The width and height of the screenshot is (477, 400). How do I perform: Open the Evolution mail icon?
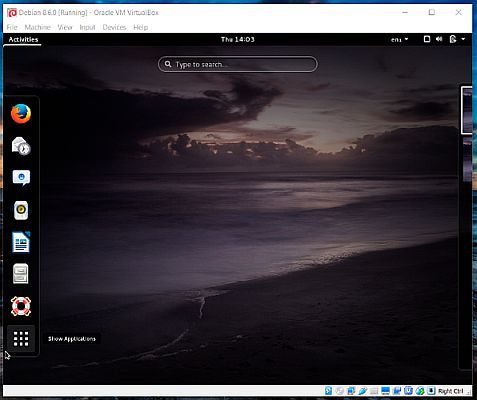point(21,146)
